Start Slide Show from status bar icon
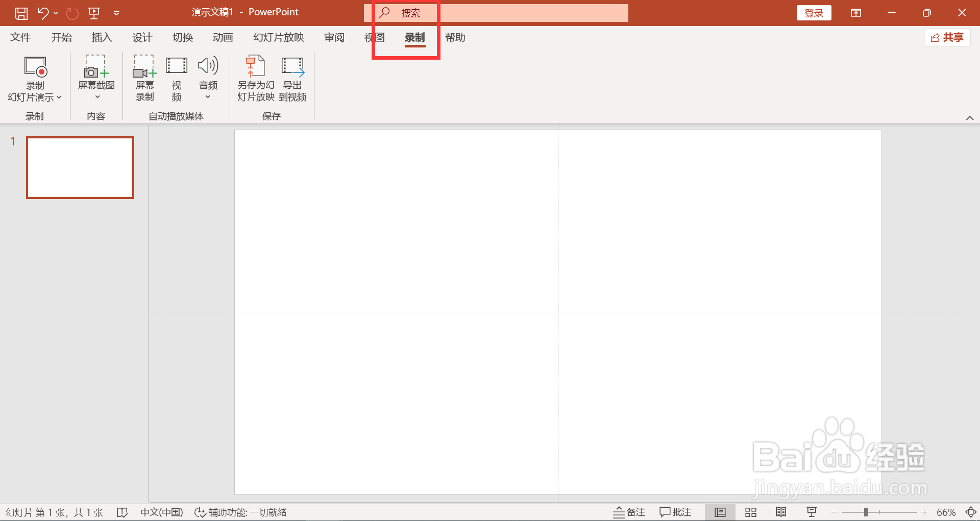The height and width of the screenshot is (521, 980). pos(812,512)
